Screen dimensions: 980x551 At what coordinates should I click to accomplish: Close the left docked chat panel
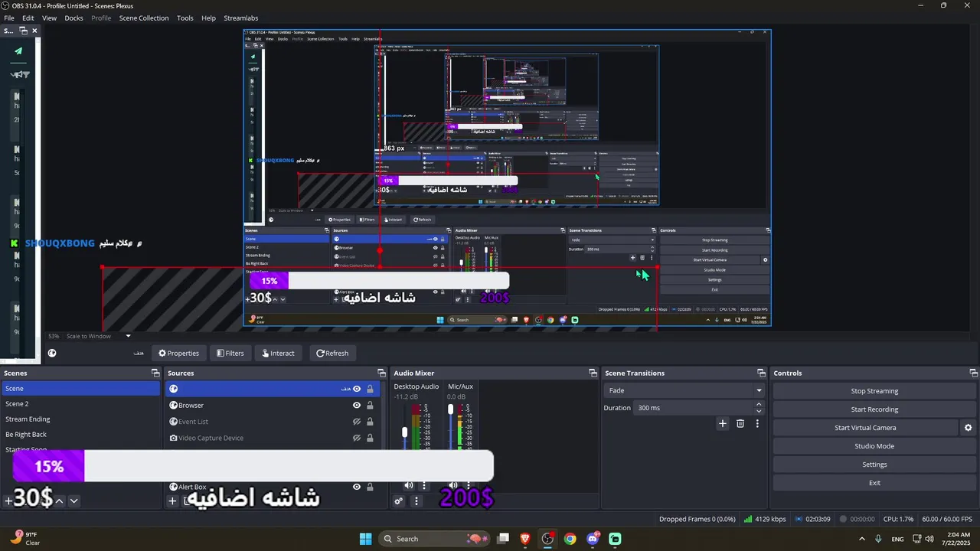(x=34, y=31)
